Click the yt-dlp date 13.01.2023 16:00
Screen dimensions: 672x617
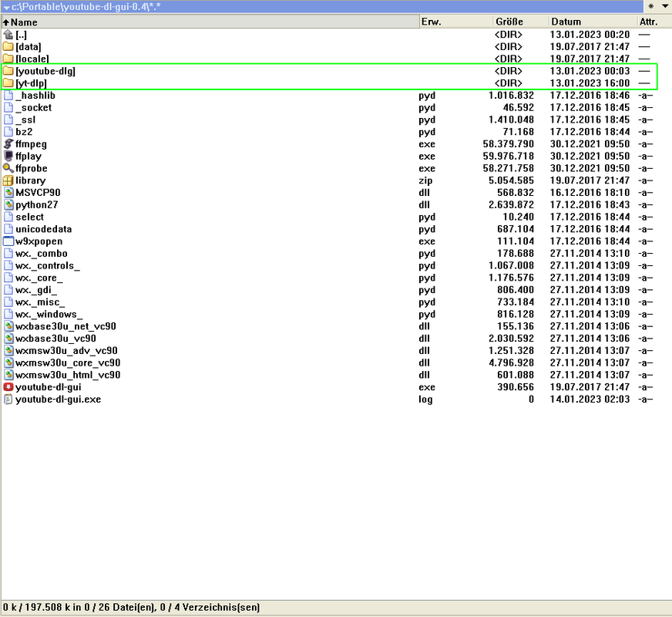(590, 83)
